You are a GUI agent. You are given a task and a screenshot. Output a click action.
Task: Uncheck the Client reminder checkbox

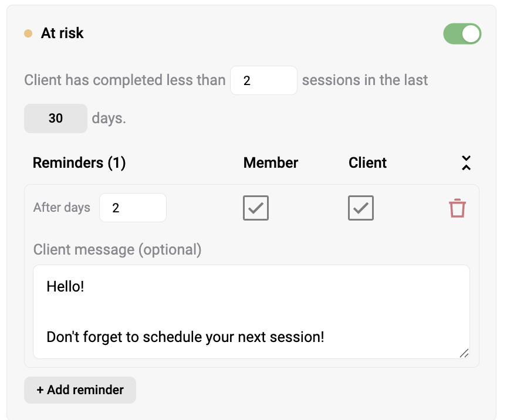361,208
